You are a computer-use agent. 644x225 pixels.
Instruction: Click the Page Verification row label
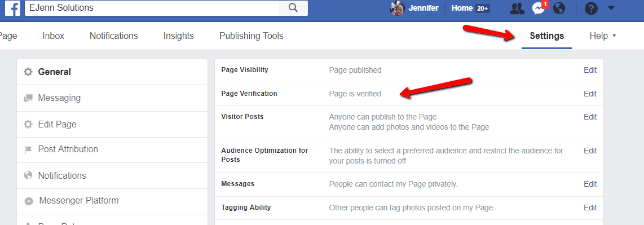[x=249, y=94]
